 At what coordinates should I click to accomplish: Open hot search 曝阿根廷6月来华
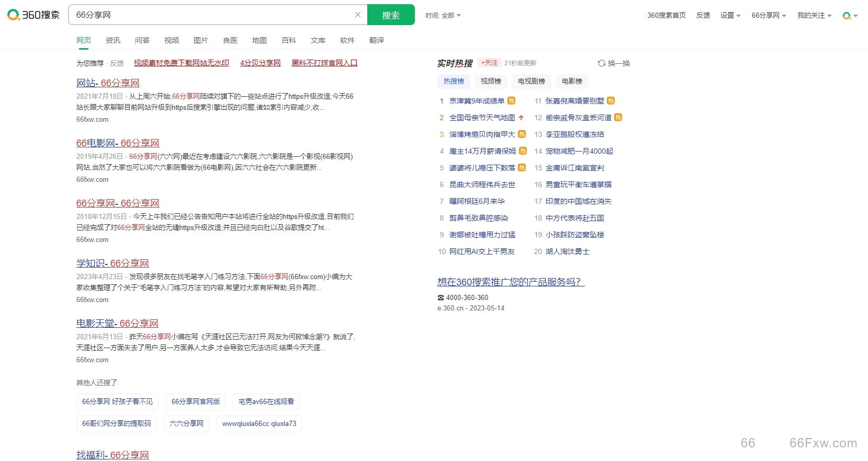click(477, 201)
